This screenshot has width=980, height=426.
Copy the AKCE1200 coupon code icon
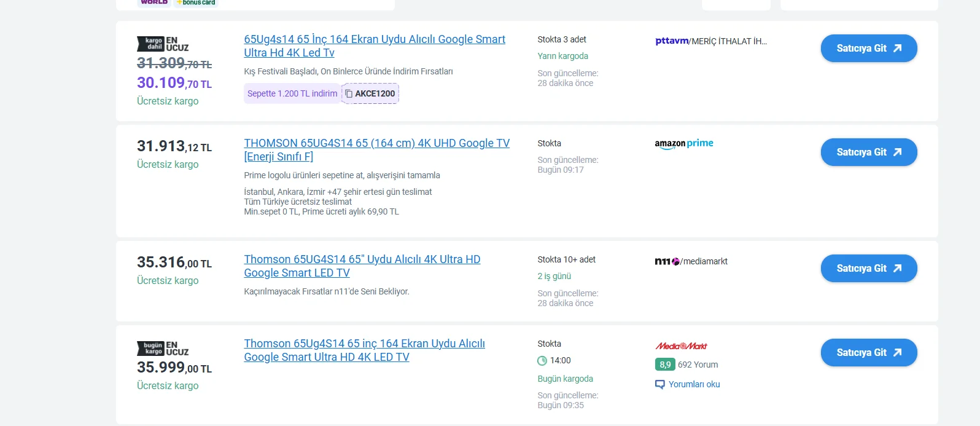[x=349, y=93]
